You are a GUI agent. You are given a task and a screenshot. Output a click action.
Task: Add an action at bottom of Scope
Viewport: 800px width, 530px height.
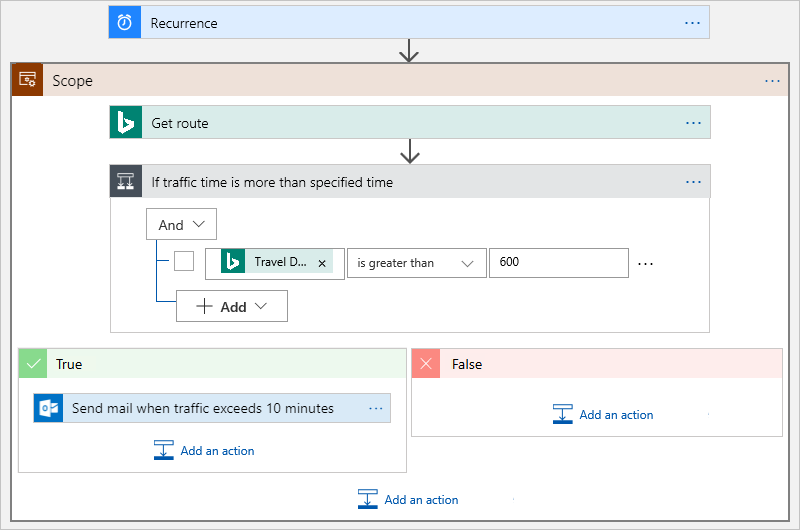pyautogui.click(x=408, y=499)
